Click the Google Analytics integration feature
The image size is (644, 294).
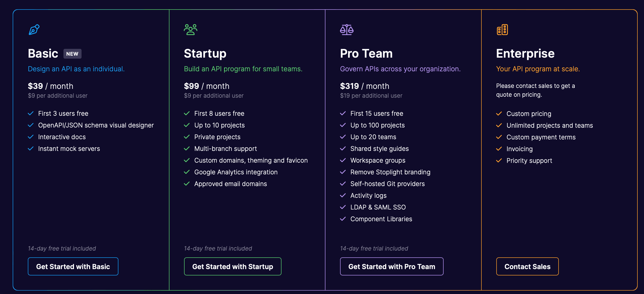point(236,172)
